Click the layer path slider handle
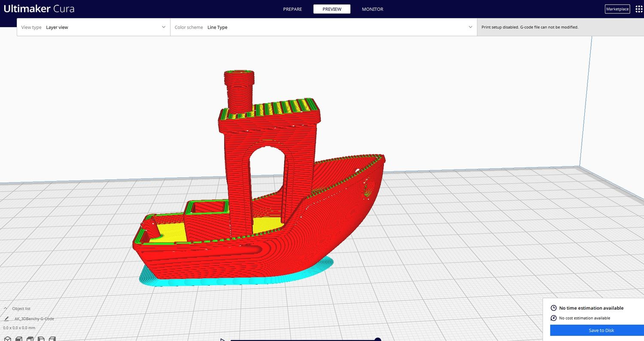Screen dimensions: 644x341 click(x=377, y=340)
